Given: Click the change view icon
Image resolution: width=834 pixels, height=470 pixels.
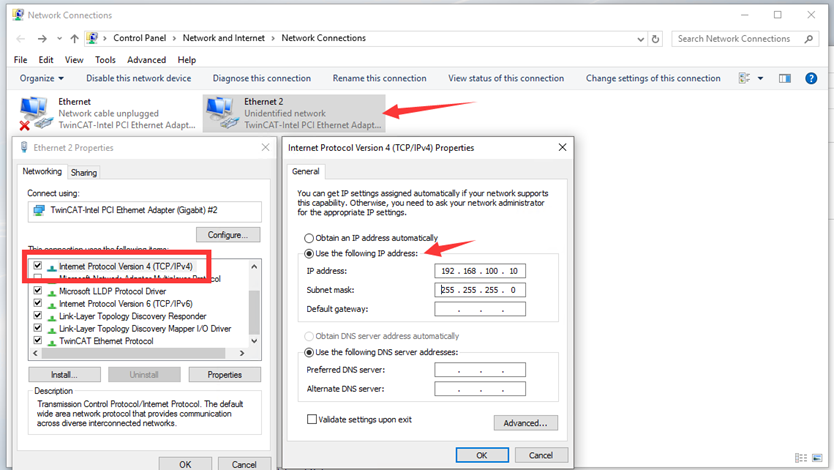Looking at the screenshot, I should coord(744,78).
